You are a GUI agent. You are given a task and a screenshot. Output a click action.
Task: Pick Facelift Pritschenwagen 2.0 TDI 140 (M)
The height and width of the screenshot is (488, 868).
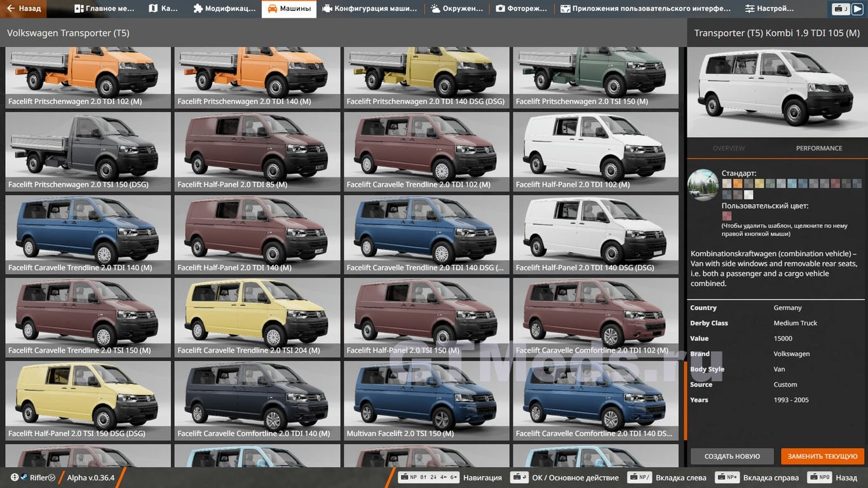tap(257, 78)
